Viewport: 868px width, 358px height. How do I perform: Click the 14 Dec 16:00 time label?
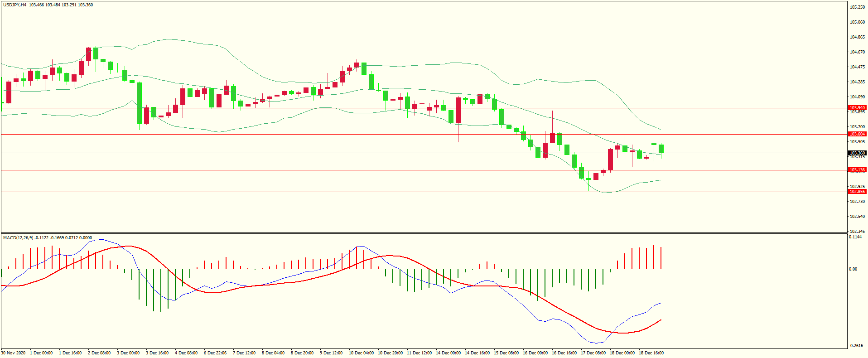477,353
